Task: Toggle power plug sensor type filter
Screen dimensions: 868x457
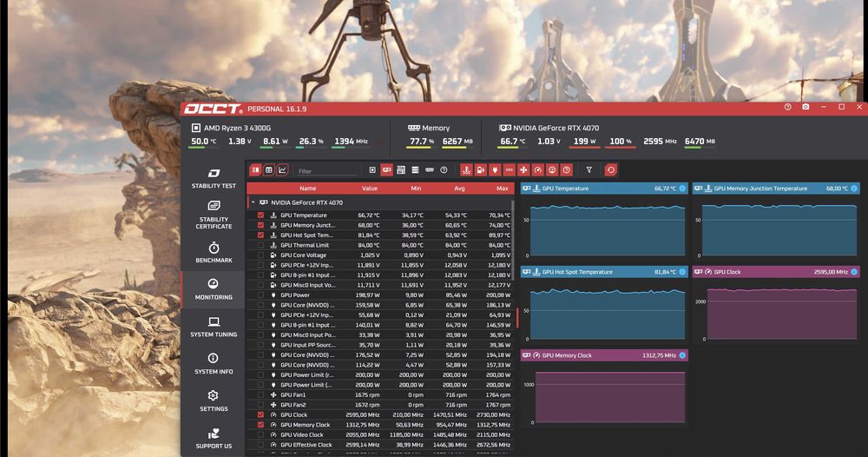Action: pos(495,170)
